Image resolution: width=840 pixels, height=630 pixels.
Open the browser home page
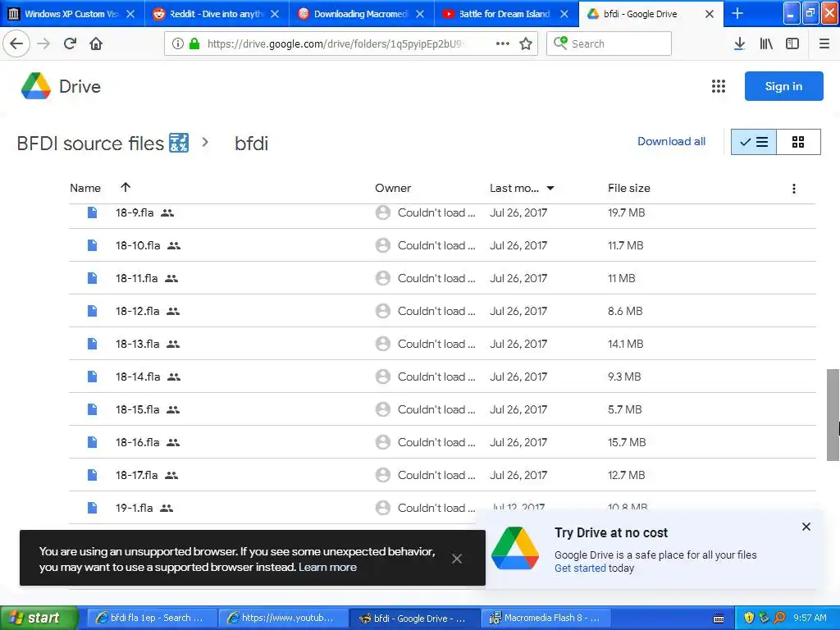pyautogui.click(x=96, y=43)
